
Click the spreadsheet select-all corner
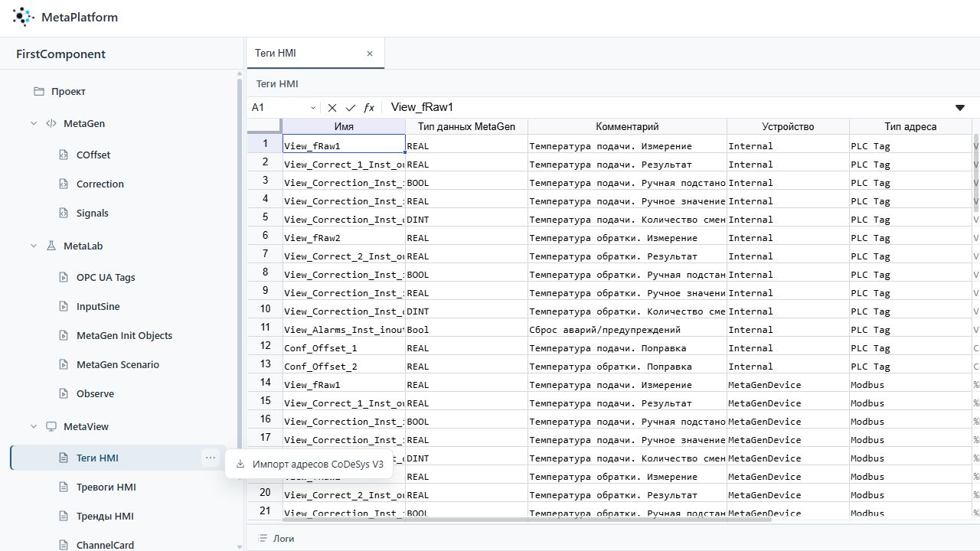tap(265, 127)
